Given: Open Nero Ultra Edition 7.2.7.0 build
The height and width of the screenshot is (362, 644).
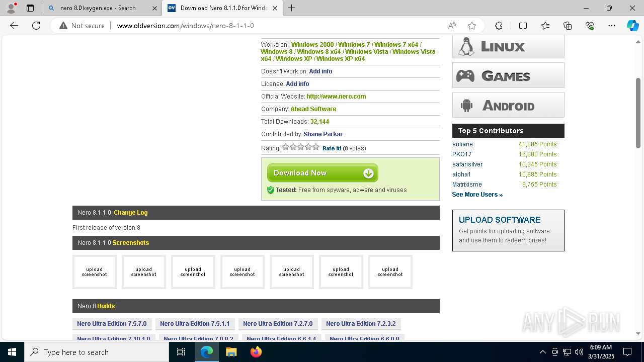Looking at the screenshot, I should 278,324.
